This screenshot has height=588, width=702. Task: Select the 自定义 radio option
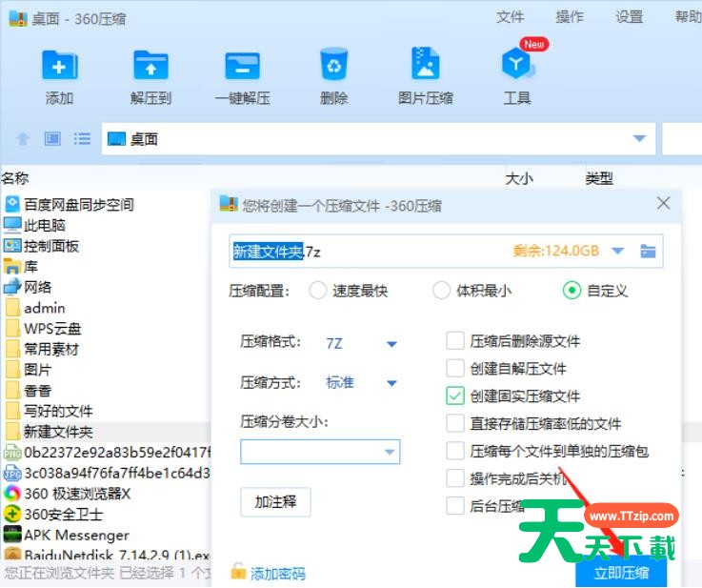(x=572, y=291)
